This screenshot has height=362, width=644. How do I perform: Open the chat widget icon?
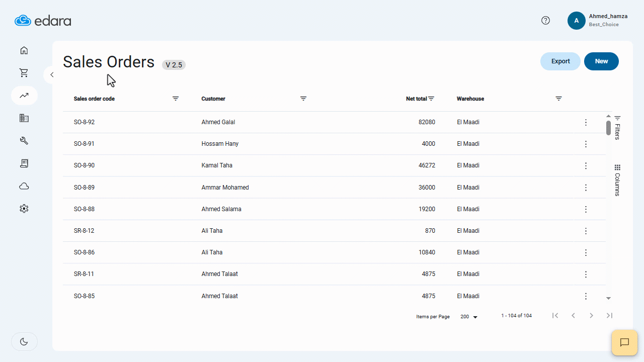click(x=624, y=342)
